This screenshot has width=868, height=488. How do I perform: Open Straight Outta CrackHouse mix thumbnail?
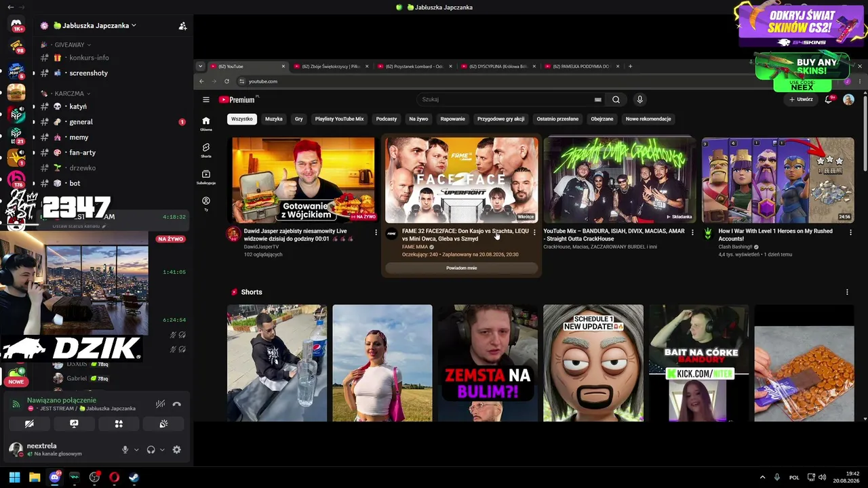tap(620, 180)
